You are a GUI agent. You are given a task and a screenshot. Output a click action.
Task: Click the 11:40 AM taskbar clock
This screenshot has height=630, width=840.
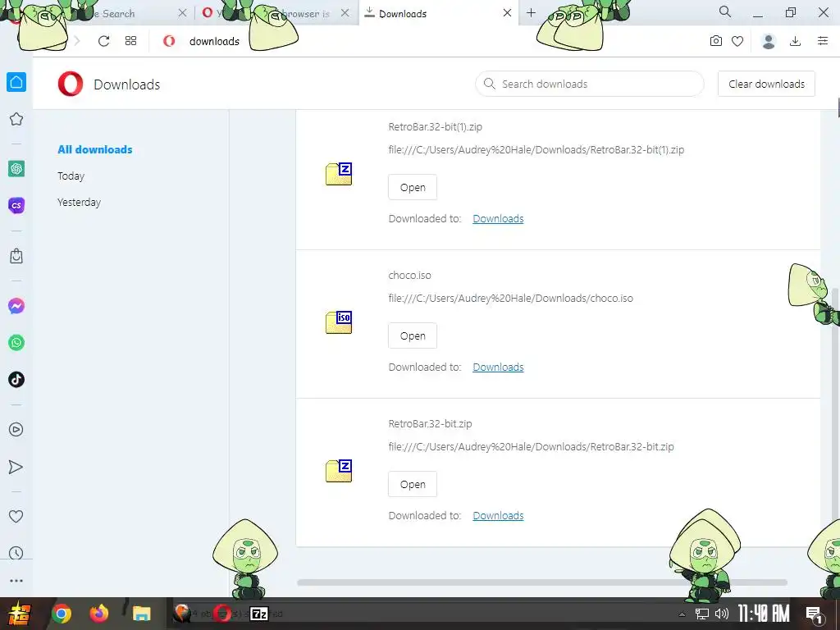[763, 614]
